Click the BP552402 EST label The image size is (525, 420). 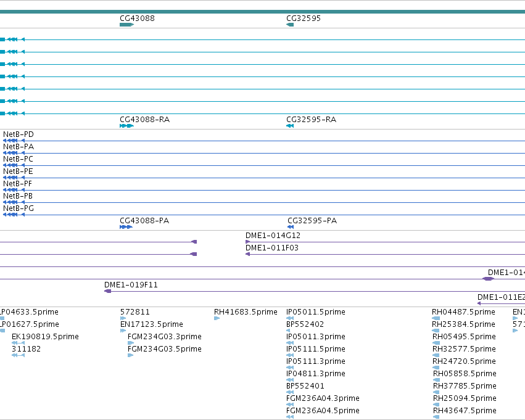(x=305, y=324)
